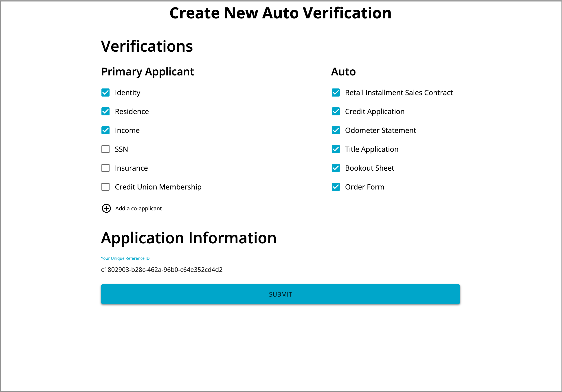
Task: Uncheck the Bookout Sheet checkbox
Action: point(336,168)
